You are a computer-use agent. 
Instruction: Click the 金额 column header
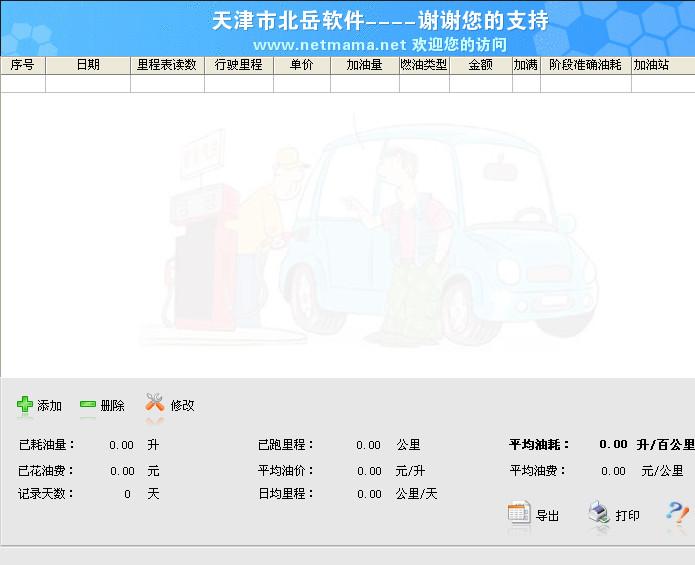(480, 65)
